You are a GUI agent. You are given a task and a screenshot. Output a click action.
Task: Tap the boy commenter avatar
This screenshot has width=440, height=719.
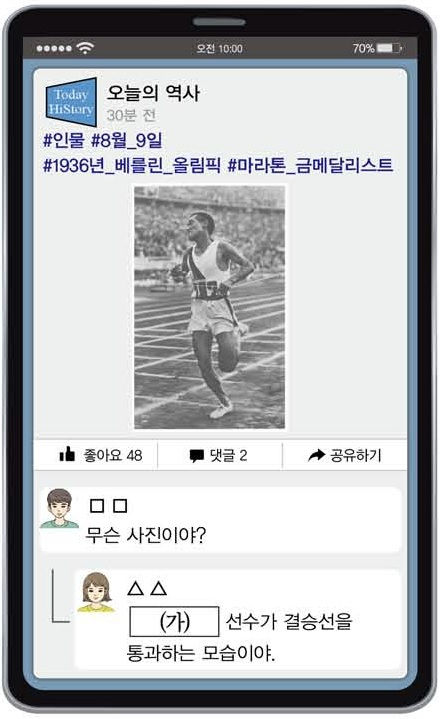point(59,508)
